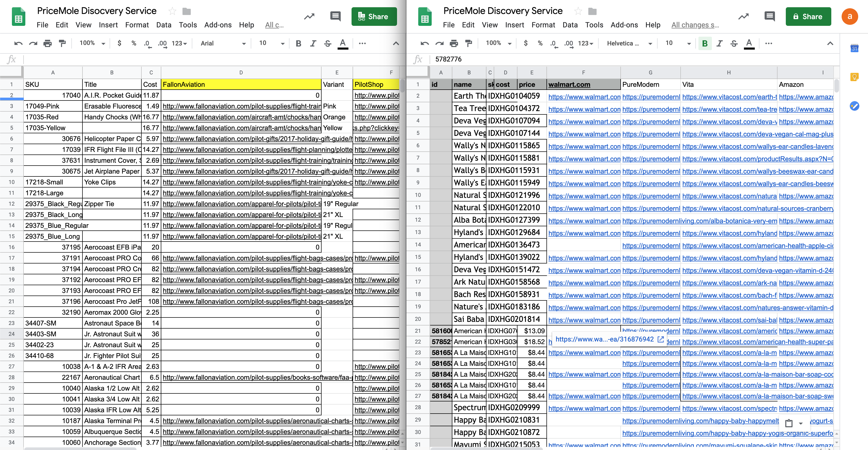Increase decimal places in left window
Screen dimensions: 868x450
point(162,43)
